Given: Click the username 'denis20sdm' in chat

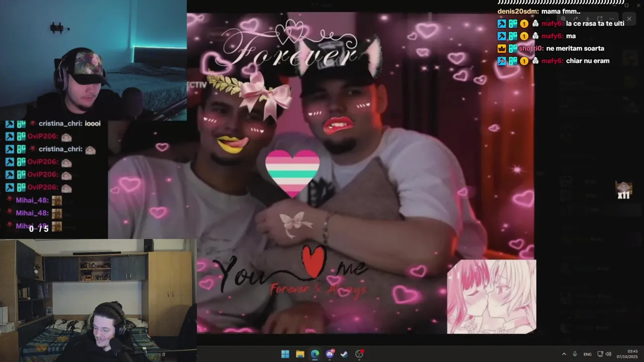Looking at the screenshot, I should 517,11.
